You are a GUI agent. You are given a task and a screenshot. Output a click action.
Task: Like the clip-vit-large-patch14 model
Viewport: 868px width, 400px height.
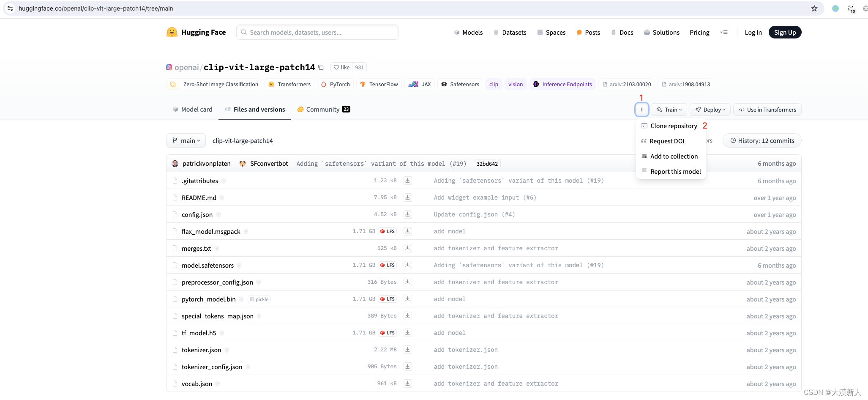tap(341, 67)
